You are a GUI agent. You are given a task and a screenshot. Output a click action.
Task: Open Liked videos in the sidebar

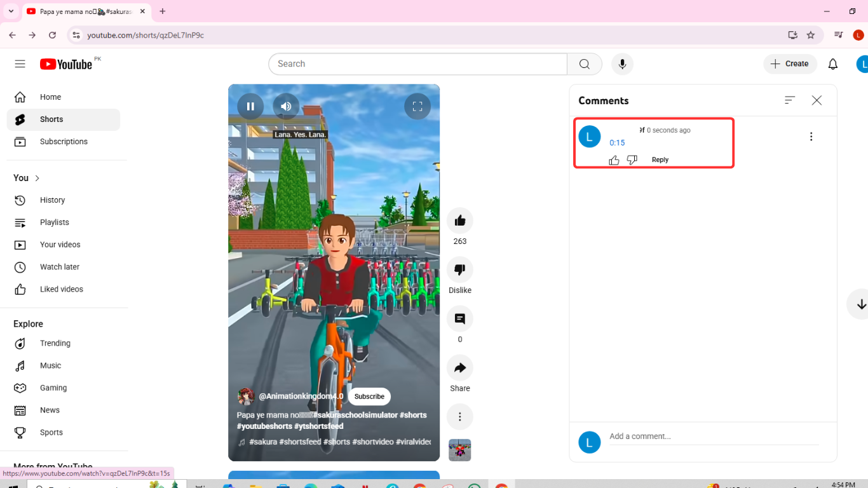coord(64,289)
